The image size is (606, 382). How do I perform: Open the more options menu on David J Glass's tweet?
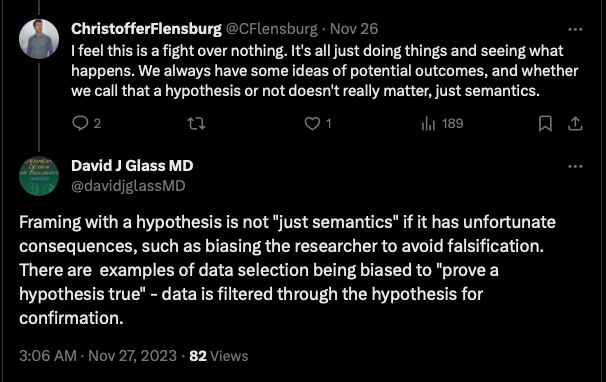pyautogui.click(x=575, y=167)
